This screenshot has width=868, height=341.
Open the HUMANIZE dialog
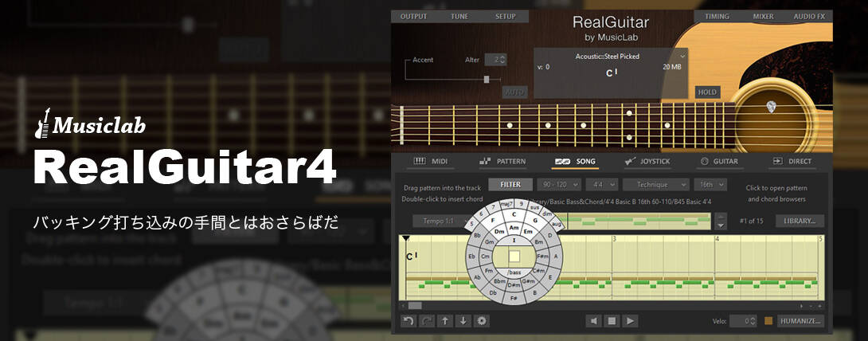tap(800, 320)
